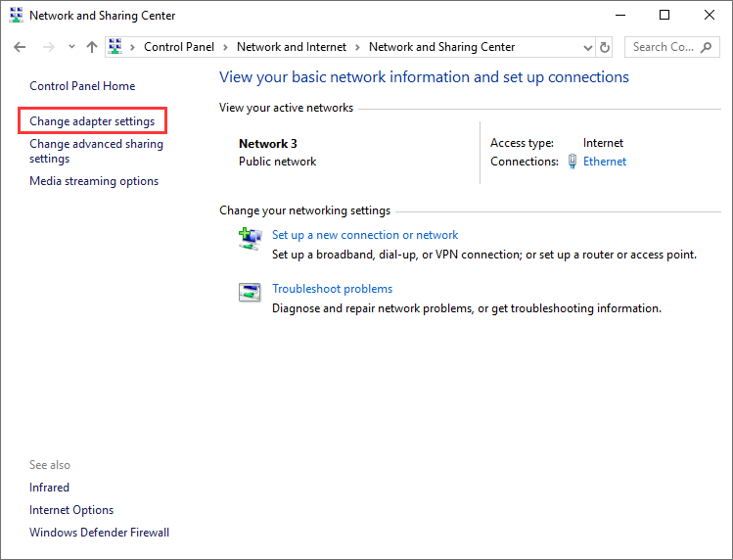Select the Network 3 name text
This screenshot has height=560, width=733.
click(268, 144)
